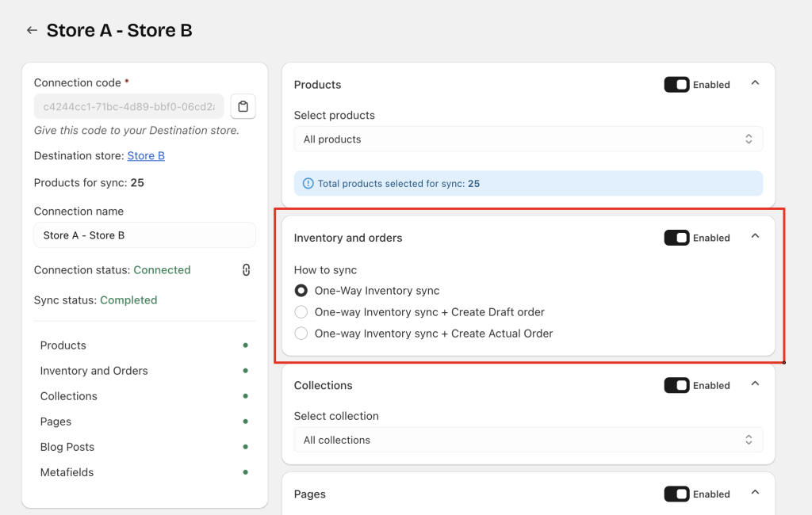Screen dimensions: 812x515
Task: Click the info icon in the total products banner
Action: tap(308, 183)
